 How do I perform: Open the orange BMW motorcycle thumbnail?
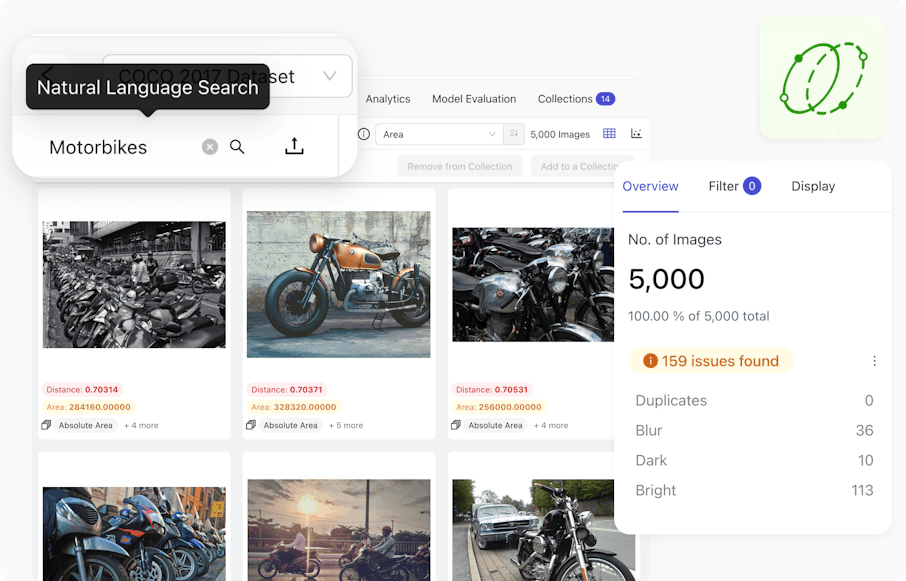339,284
